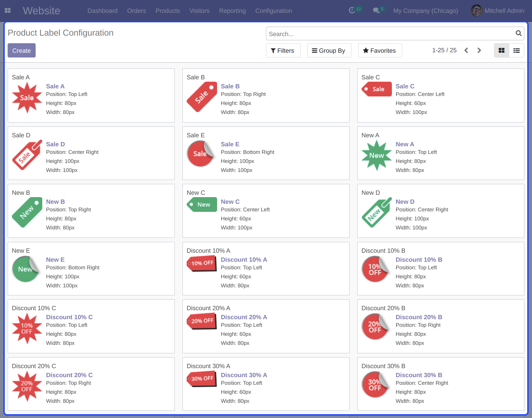Open the Reporting menu
The image size is (532, 418).
pos(232,10)
